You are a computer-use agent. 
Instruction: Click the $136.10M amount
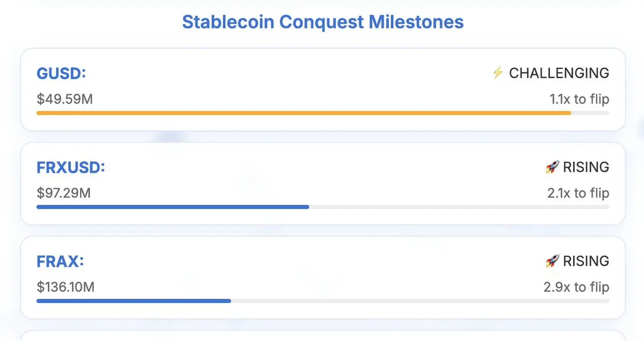pyautogui.click(x=66, y=287)
